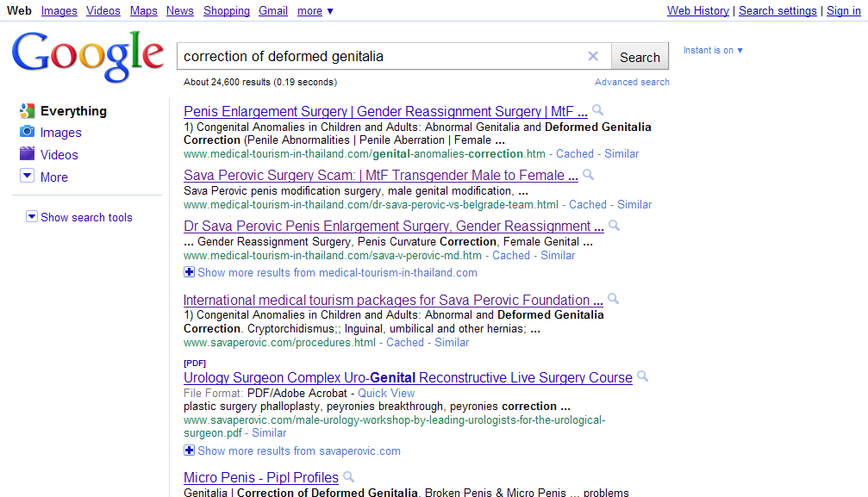Open the Advanced search link

tap(632, 83)
